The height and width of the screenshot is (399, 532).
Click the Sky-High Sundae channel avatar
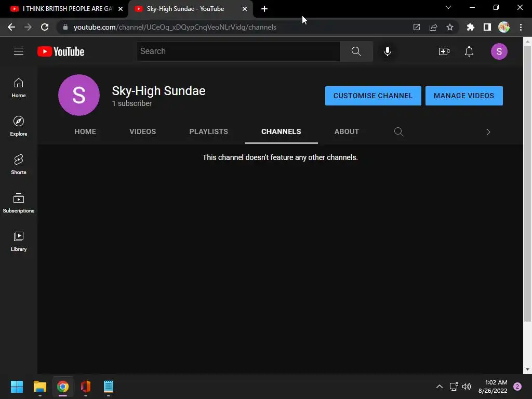point(79,95)
